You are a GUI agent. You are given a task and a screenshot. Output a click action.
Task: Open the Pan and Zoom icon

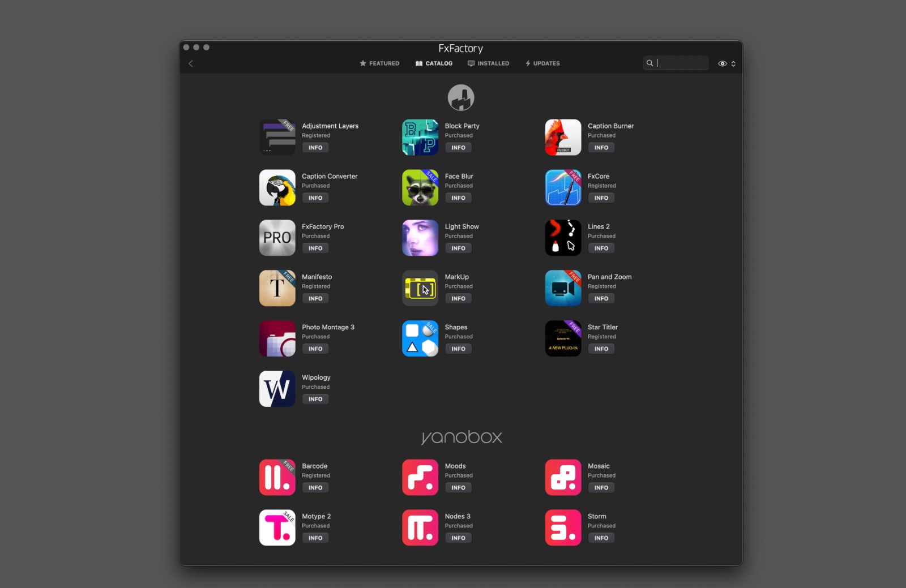click(563, 289)
